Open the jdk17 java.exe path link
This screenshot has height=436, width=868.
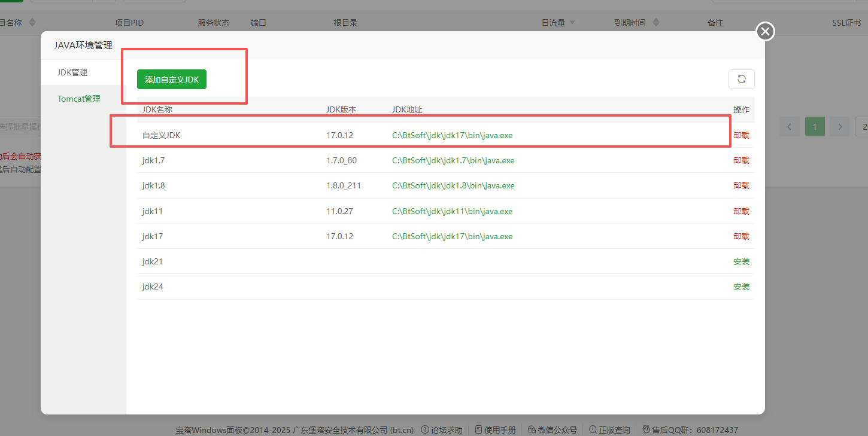[x=452, y=236]
